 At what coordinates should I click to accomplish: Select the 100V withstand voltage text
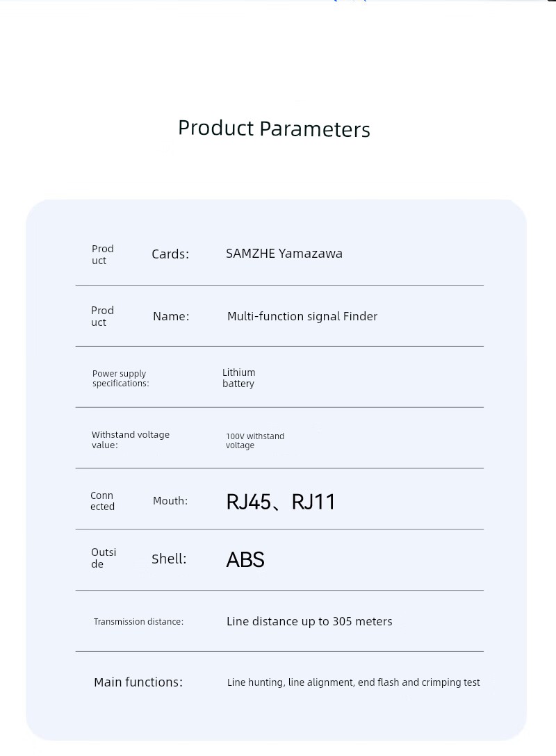[x=254, y=441]
